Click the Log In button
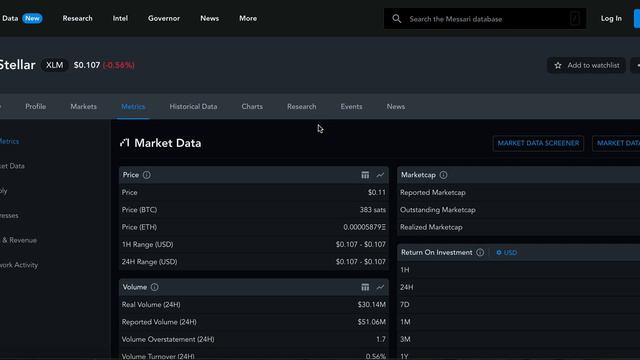Screen dimensions: 640x360 (x=611, y=18)
